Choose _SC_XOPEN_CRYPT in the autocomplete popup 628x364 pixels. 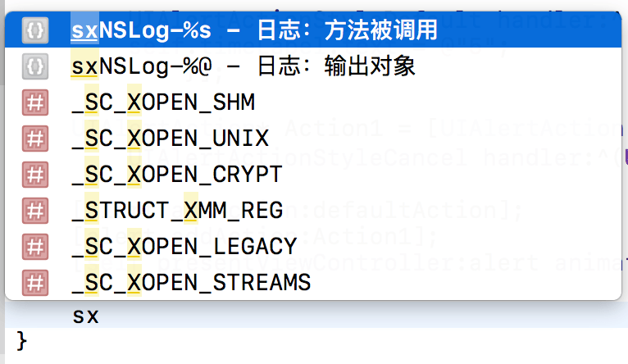313,174
